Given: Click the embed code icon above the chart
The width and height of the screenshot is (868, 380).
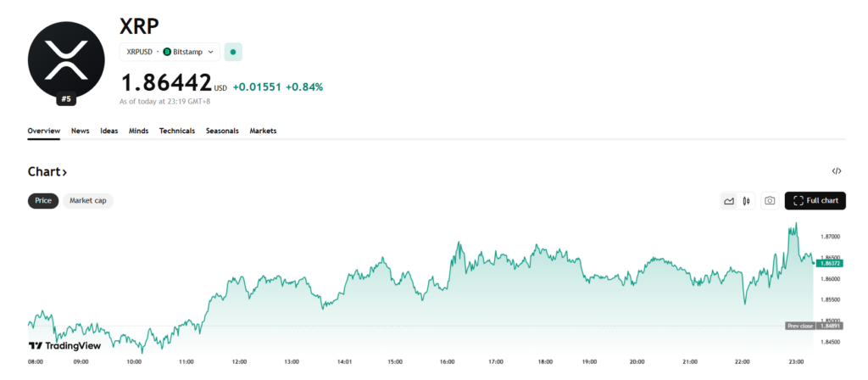Looking at the screenshot, I should [x=837, y=171].
